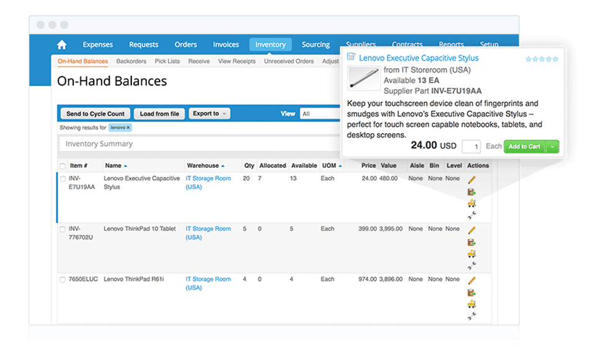Switch to On-Hand Balances subtab
The height and width of the screenshot is (364, 595).
tap(82, 61)
